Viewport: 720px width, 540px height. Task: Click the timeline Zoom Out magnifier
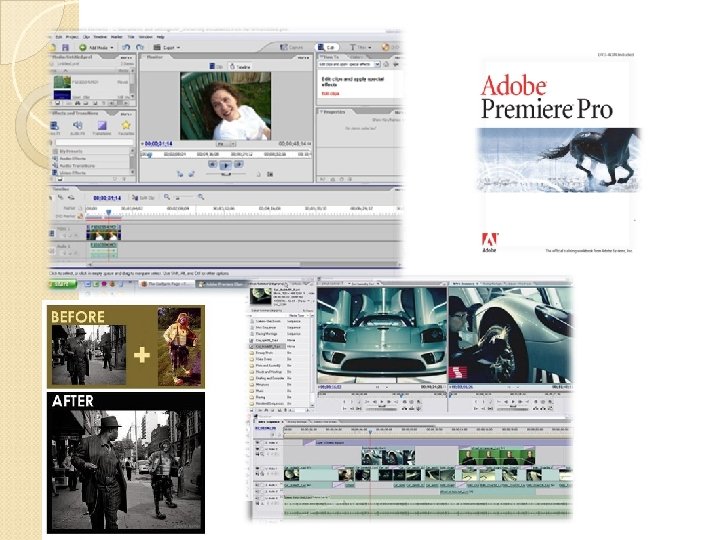(x=167, y=197)
